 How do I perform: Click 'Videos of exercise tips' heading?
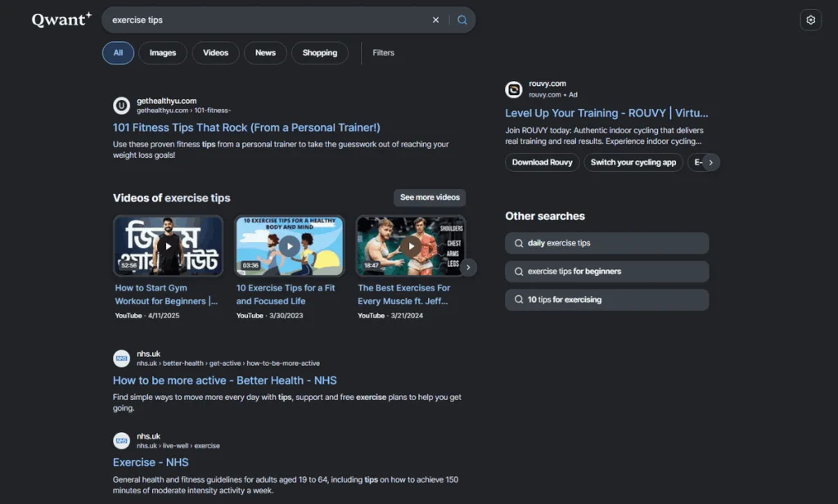172,198
